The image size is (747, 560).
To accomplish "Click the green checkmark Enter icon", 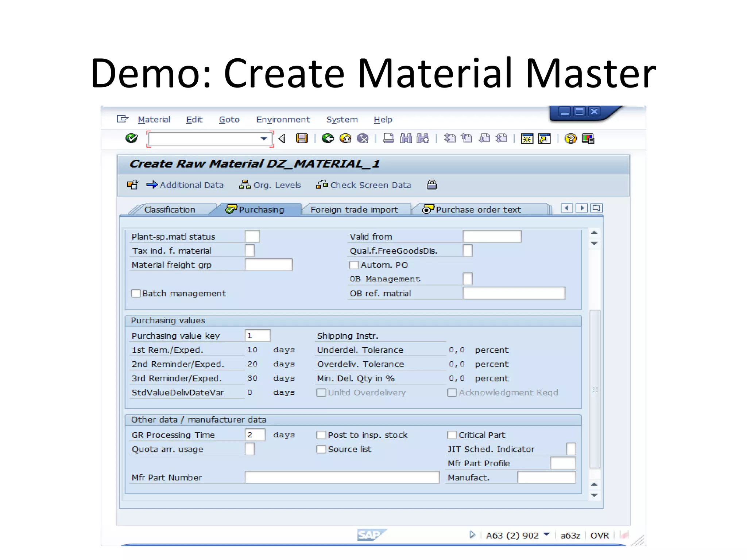I will click(x=131, y=139).
